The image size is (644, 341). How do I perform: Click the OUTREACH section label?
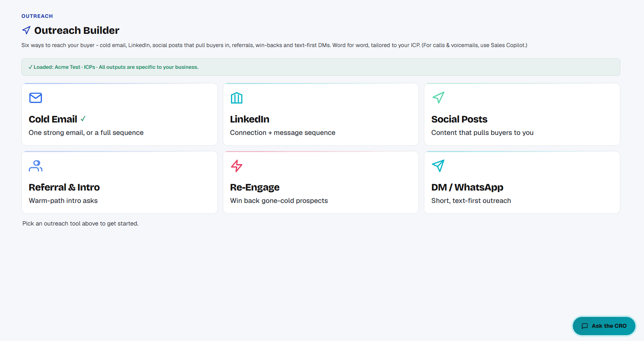(x=37, y=16)
